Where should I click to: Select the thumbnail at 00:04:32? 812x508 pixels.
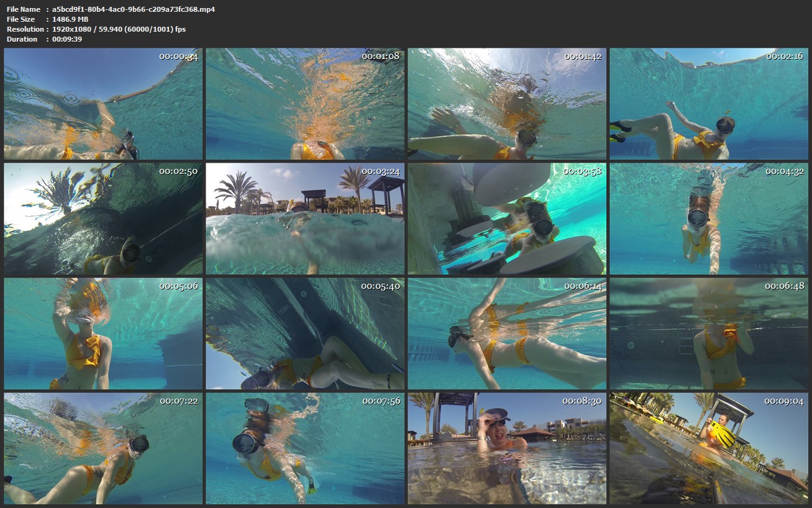[709, 219]
